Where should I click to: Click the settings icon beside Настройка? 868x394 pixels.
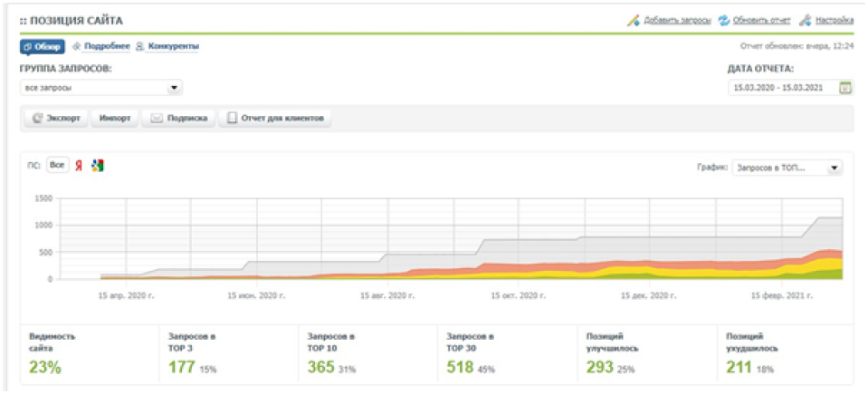pos(805,20)
